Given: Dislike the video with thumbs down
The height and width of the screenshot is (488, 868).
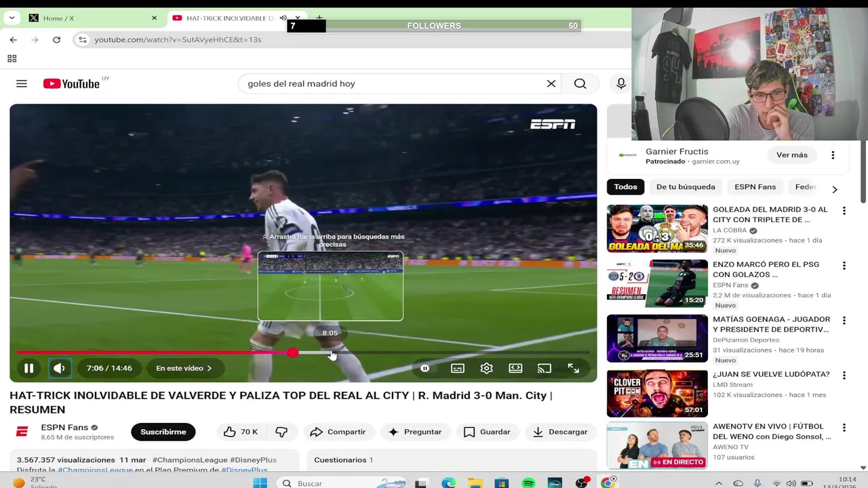Looking at the screenshot, I should pos(281,432).
